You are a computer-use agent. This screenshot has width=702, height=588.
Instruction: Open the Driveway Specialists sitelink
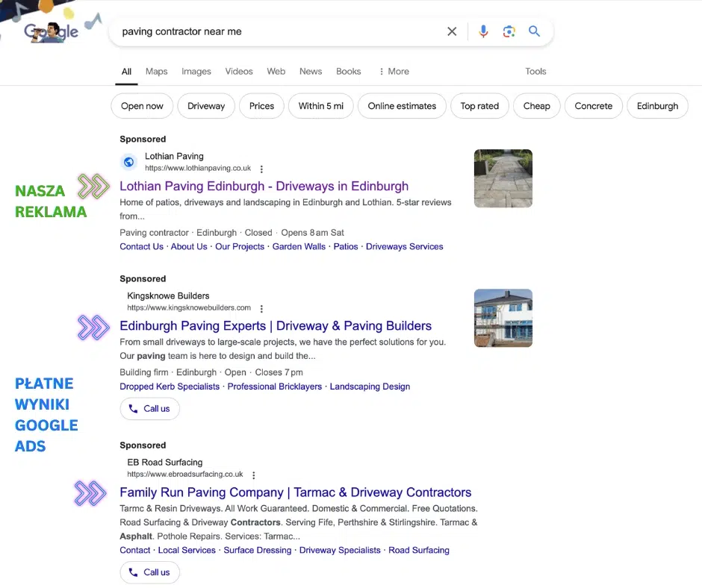340,551
